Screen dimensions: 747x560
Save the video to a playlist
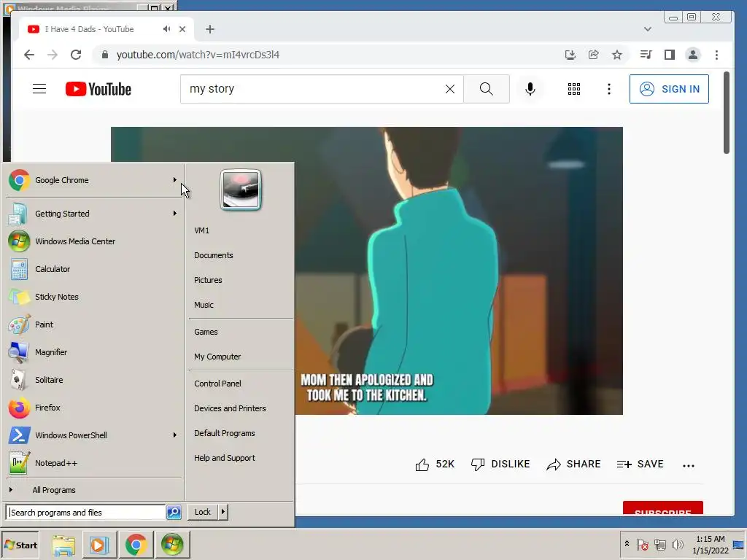pyautogui.click(x=640, y=464)
